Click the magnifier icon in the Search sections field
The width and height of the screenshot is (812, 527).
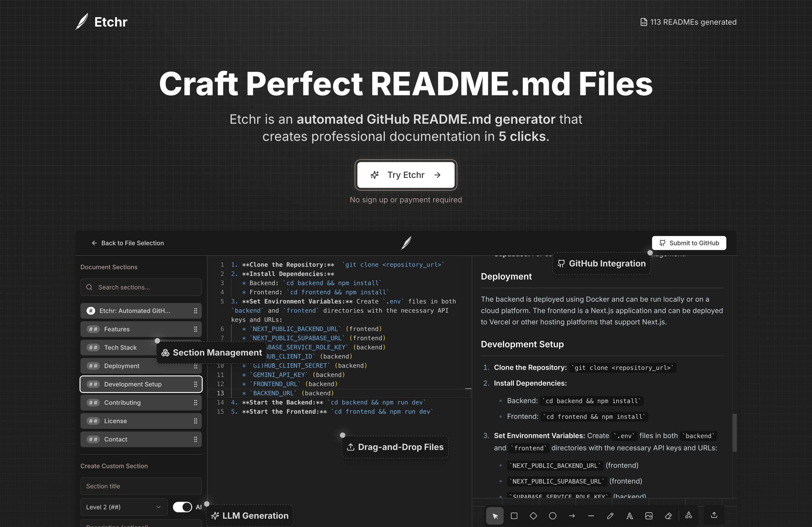click(89, 287)
